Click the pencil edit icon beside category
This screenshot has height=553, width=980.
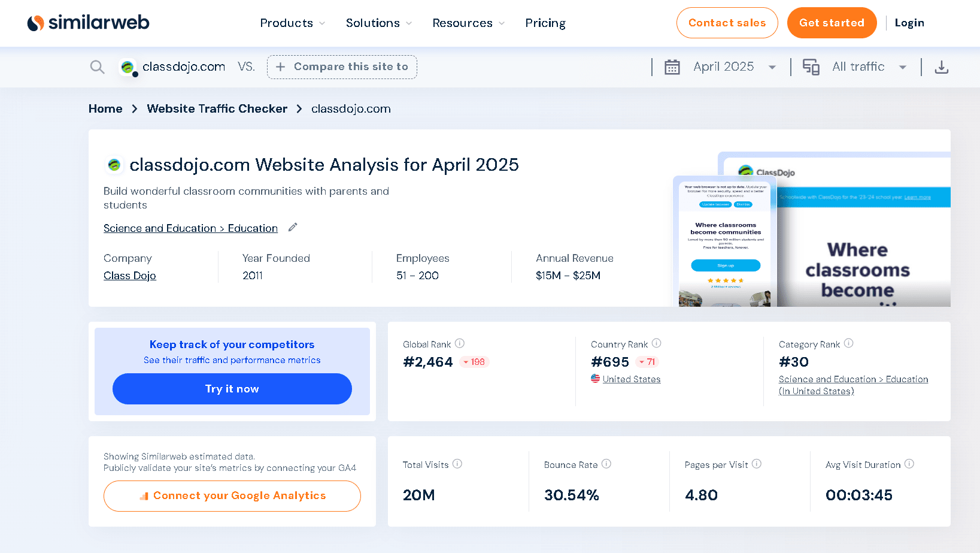(293, 227)
